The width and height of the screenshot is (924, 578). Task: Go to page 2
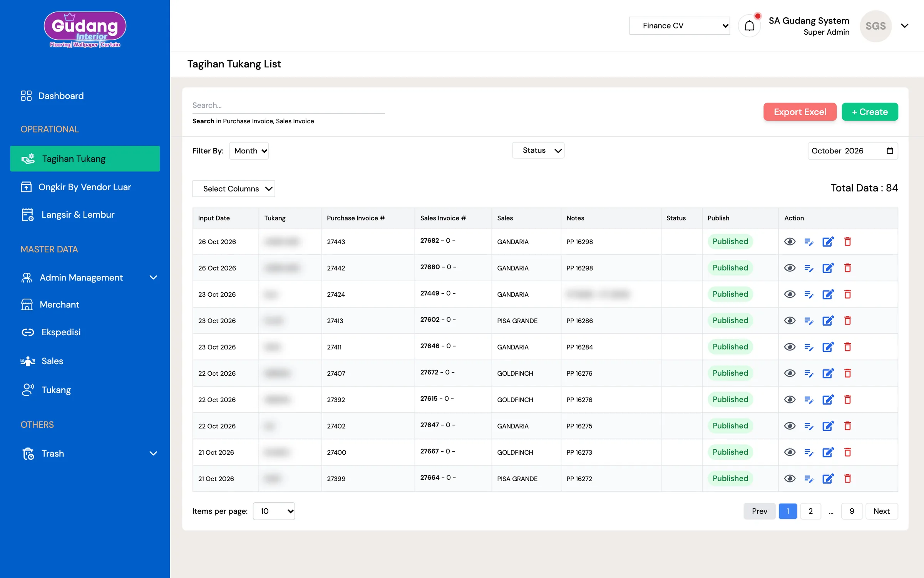pyautogui.click(x=810, y=511)
